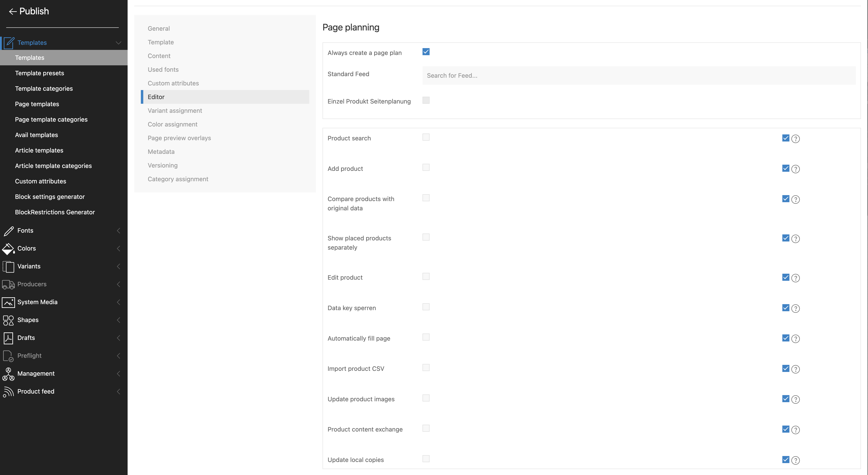This screenshot has width=868, height=475.
Task: Switch to Variant assignment tab
Action: coord(175,111)
